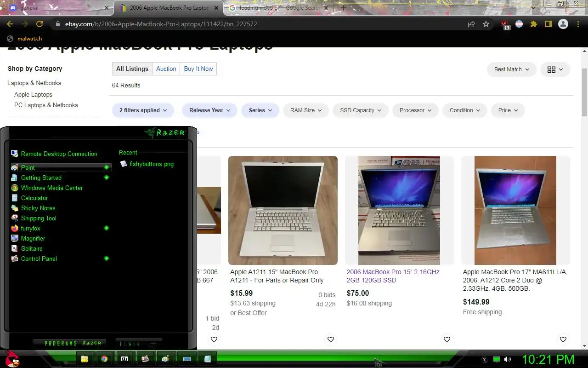Viewport: 588px width, 368px height.
Task: Open SSD Capacity filter
Action: coord(361,110)
